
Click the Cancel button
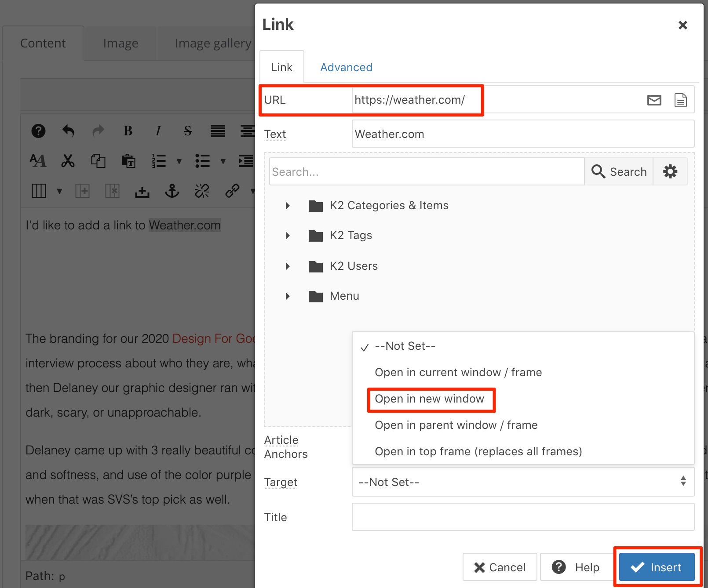[500, 567]
